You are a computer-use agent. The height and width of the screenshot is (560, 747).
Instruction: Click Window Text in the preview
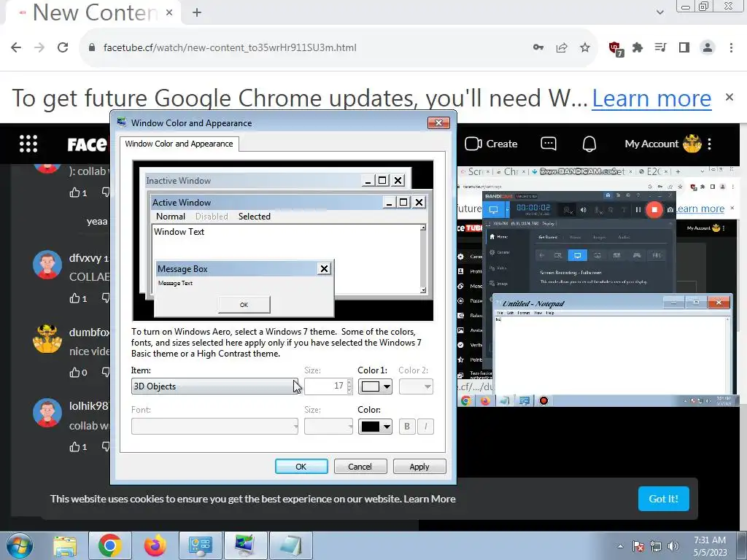tap(179, 232)
